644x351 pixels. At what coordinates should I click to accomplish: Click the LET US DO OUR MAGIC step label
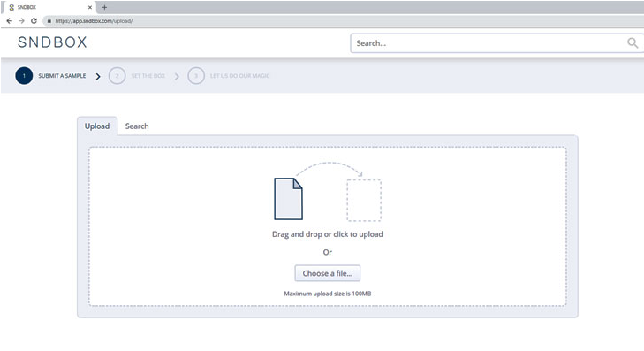coord(240,76)
